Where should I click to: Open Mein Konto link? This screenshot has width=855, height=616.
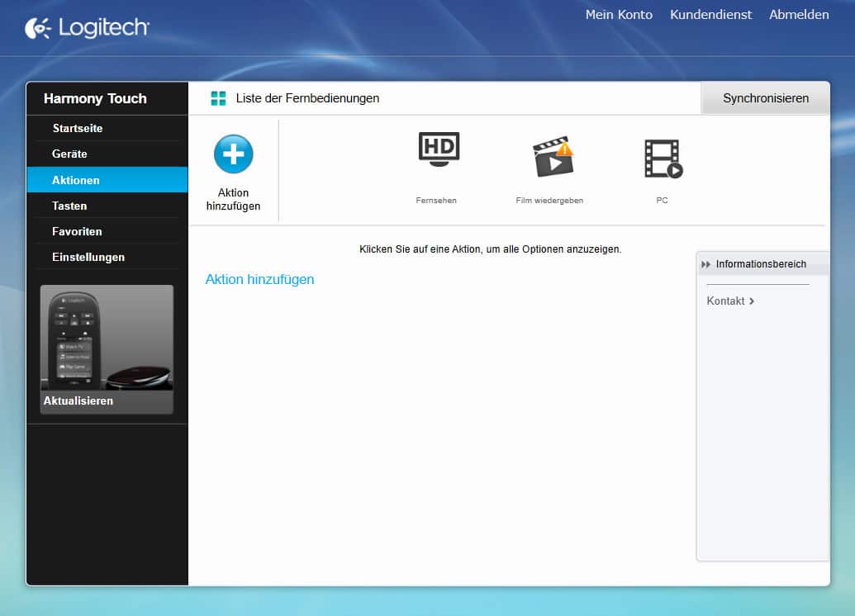619,15
